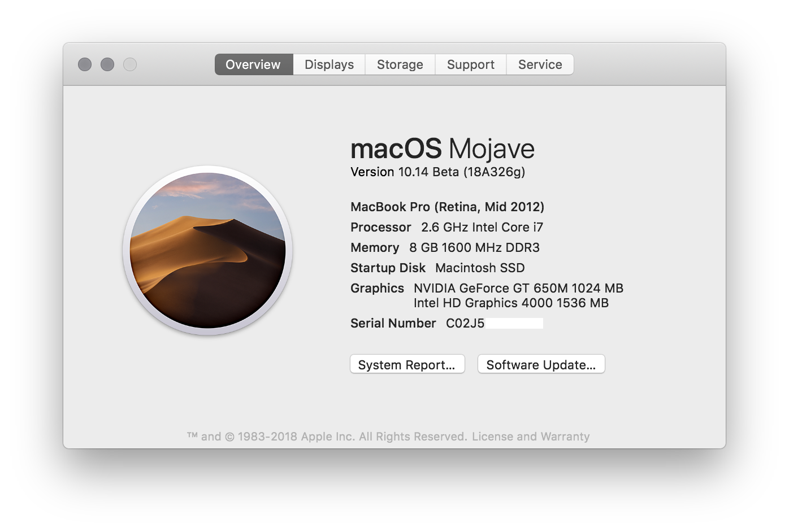The height and width of the screenshot is (532, 789).
Task: Click the serial number C02J5 value
Action: tap(465, 323)
